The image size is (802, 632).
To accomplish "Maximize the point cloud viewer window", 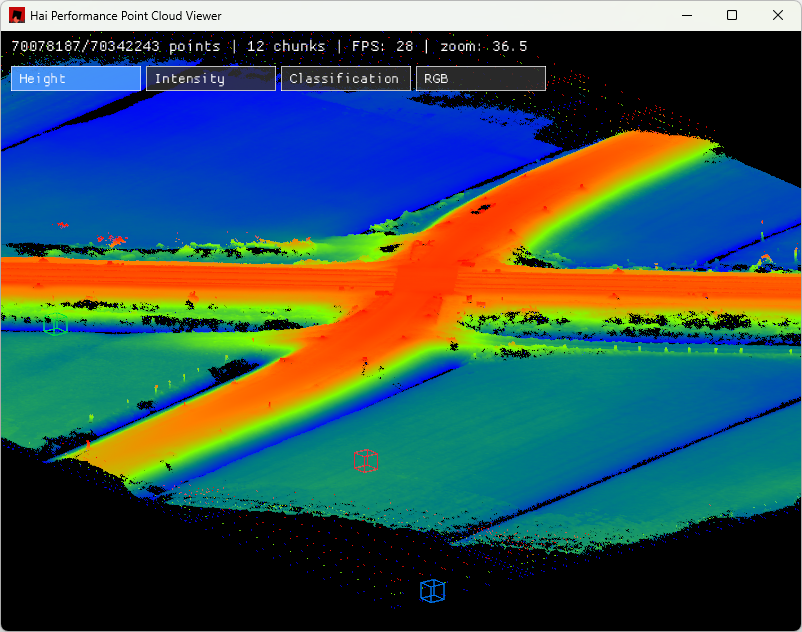I will coord(732,16).
